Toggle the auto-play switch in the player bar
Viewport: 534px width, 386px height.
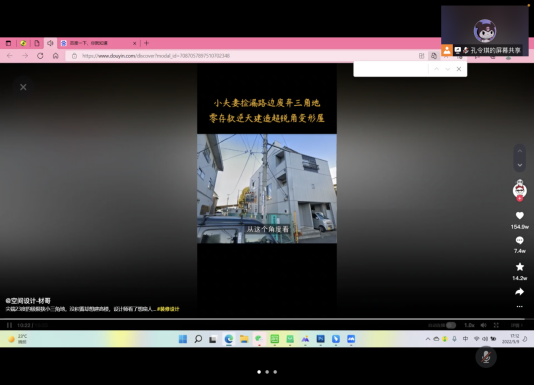point(451,325)
